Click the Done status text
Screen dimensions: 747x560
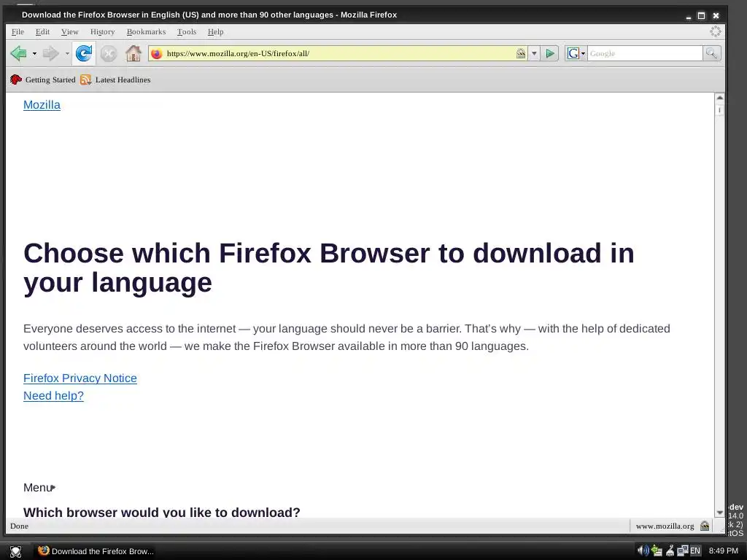click(x=20, y=526)
